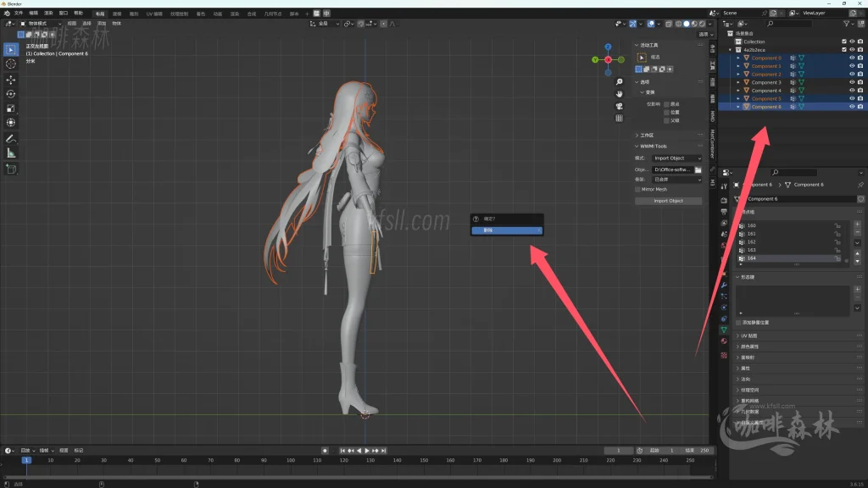Confirm delete in the popup dialog
This screenshot has width=868, height=488.
coord(507,230)
